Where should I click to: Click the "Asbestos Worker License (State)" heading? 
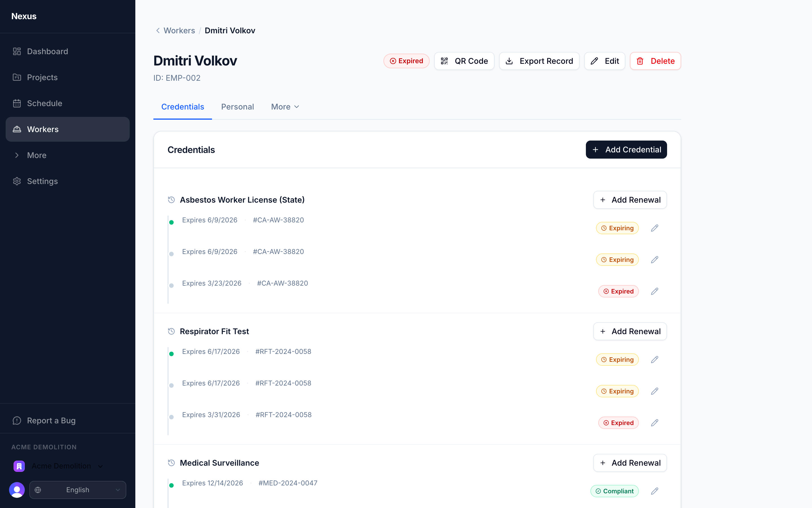(242, 200)
